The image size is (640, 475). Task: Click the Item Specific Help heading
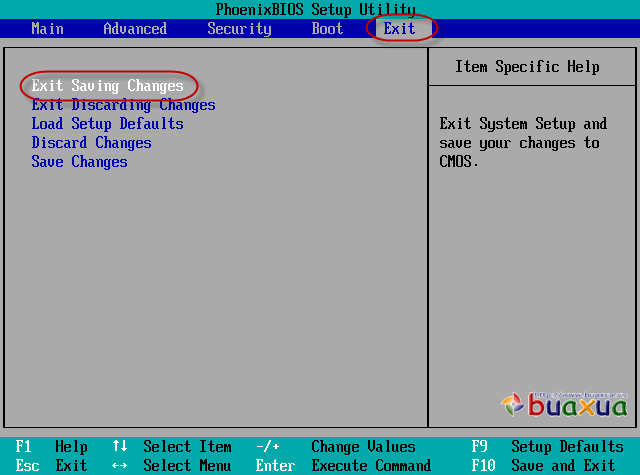coord(527,67)
